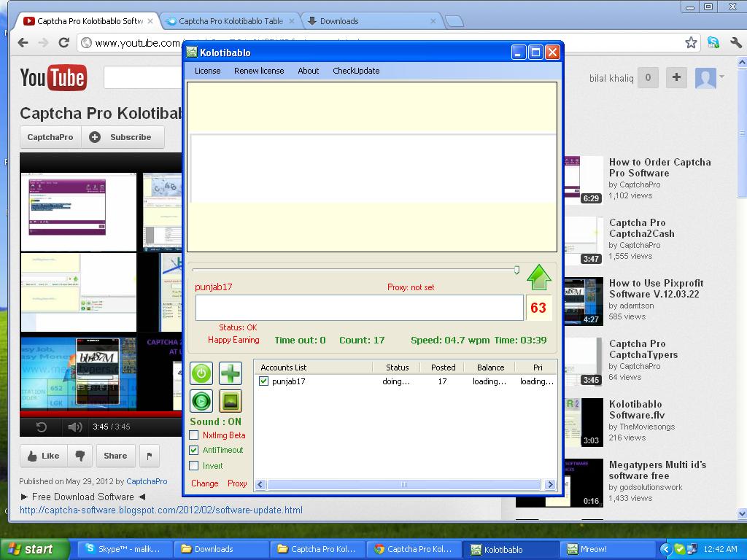The width and height of the screenshot is (747, 560).
Task: Open the Windows start button
Action: coord(34,549)
